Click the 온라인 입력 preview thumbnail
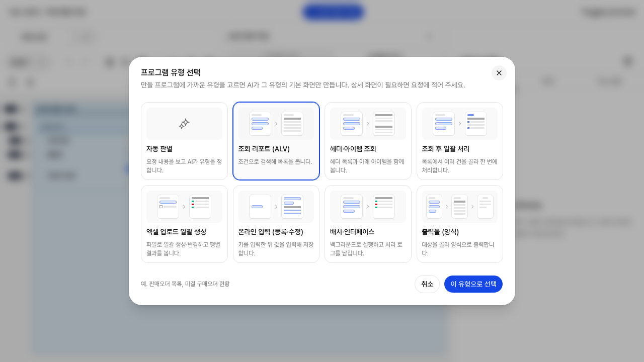This screenshot has height=362, width=644. pos(276,207)
